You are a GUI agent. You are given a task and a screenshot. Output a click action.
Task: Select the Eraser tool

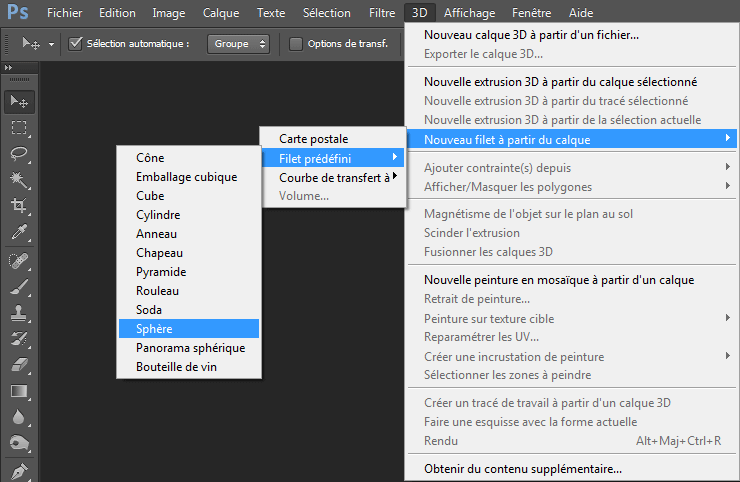click(19, 365)
